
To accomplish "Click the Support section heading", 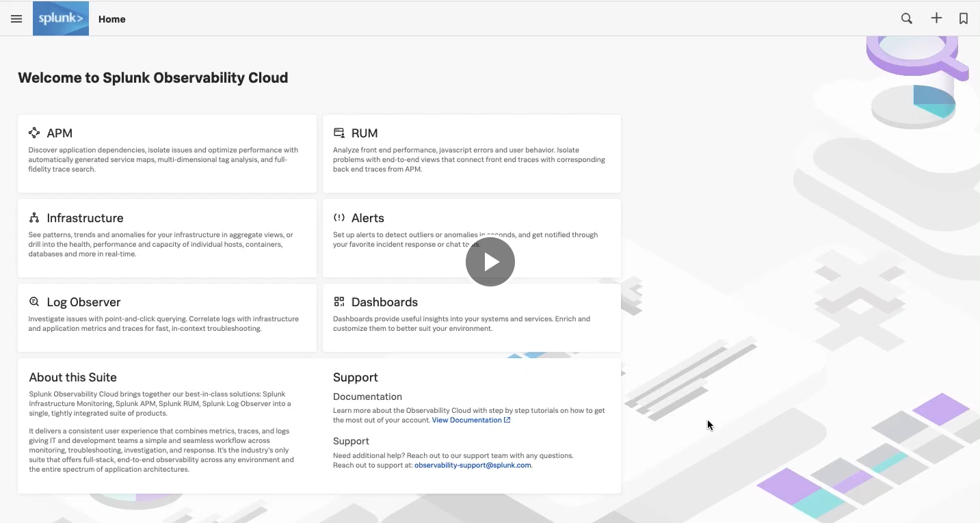I will click(356, 377).
